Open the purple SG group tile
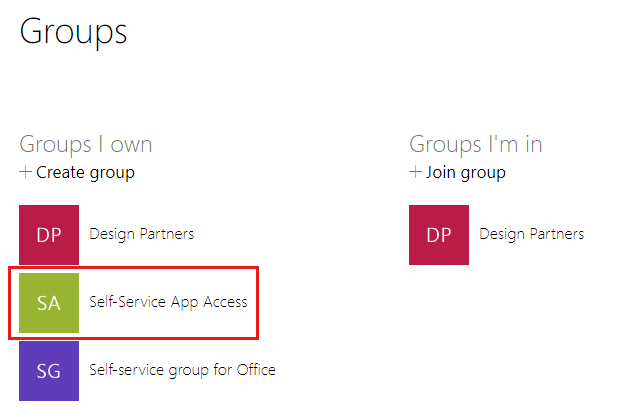Image resolution: width=620 pixels, height=417 pixels. click(49, 370)
